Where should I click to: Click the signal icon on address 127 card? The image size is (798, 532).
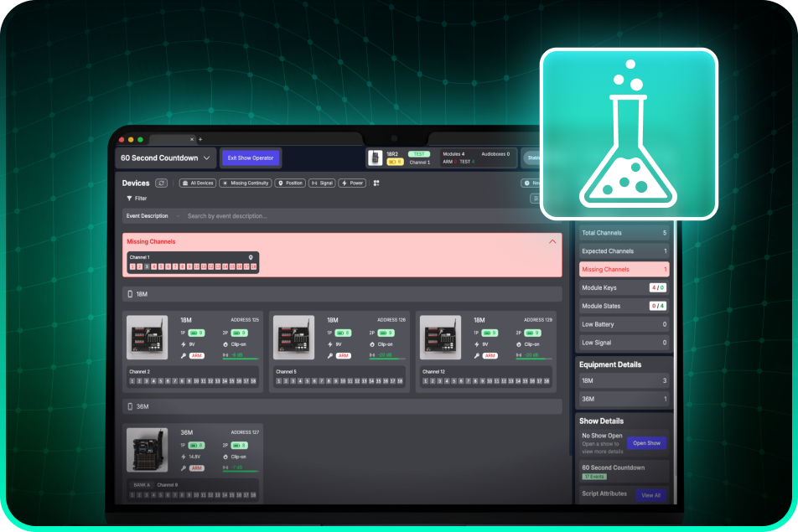(225, 468)
